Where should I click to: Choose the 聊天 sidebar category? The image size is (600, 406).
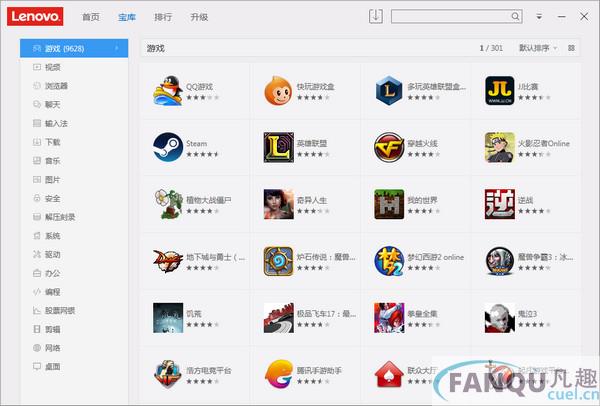coord(74,104)
